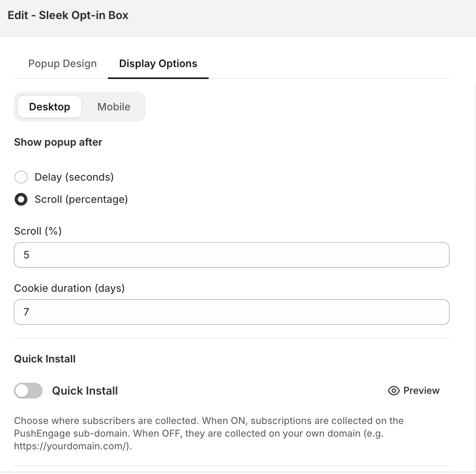The width and height of the screenshot is (476, 474).
Task: Click the Scroll (%) field label
Action: tap(38, 231)
